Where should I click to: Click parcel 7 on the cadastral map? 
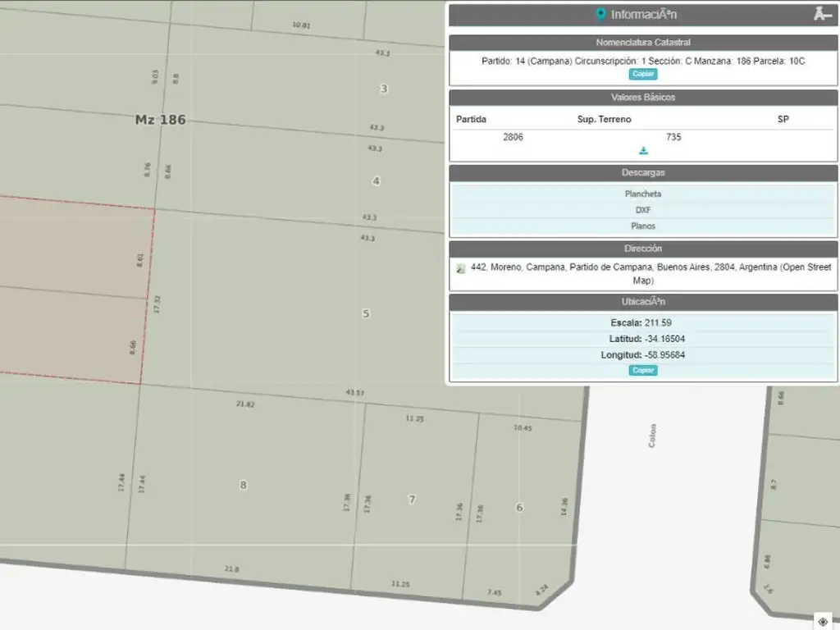pyautogui.click(x=412, y=499)
